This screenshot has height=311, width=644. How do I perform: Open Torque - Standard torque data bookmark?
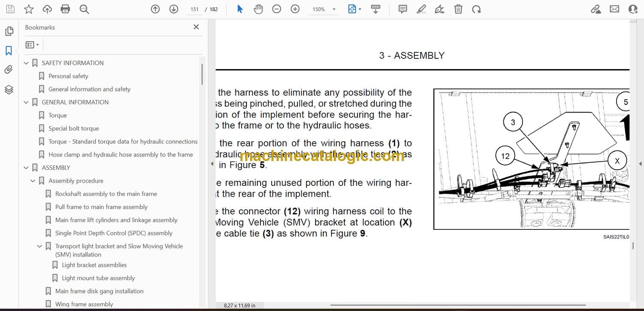point(123,141)
